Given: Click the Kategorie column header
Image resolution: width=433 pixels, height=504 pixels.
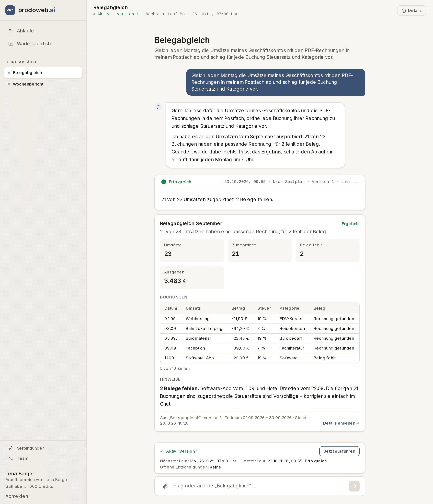Looking at the screenshot, I should click(289, 308).
